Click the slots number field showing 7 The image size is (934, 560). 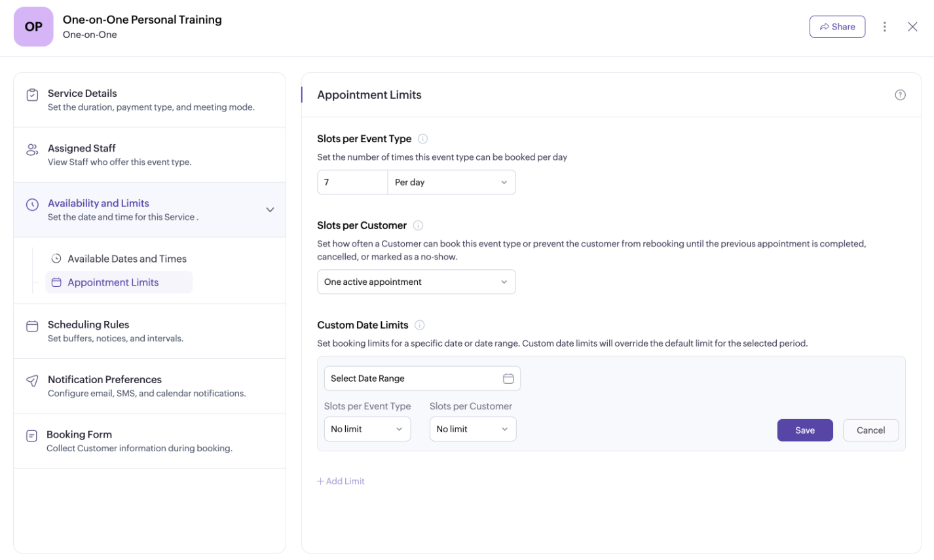[352, 182]
